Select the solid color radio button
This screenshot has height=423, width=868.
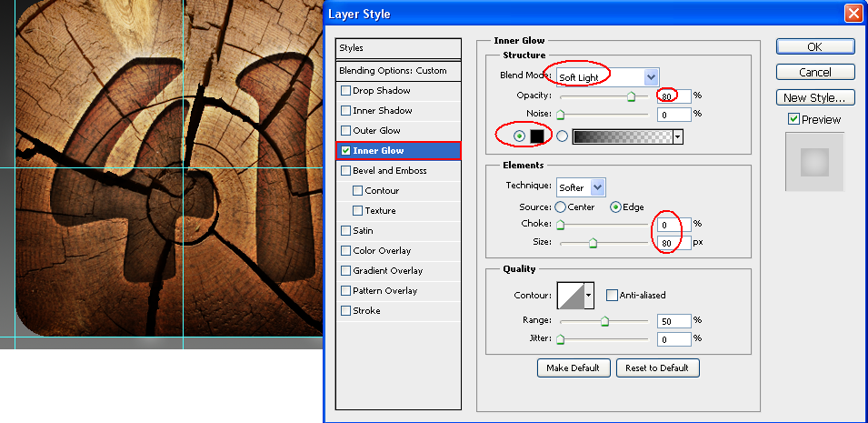(x=519, y=136)
